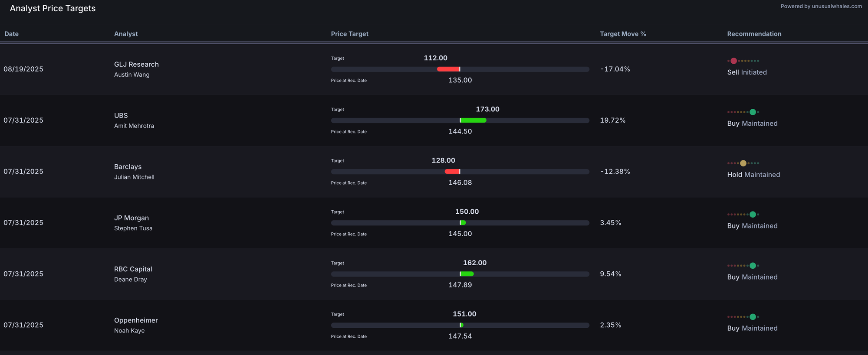
Task: Click the 145.00 price at rec. date
Action: tap(460, 234)
